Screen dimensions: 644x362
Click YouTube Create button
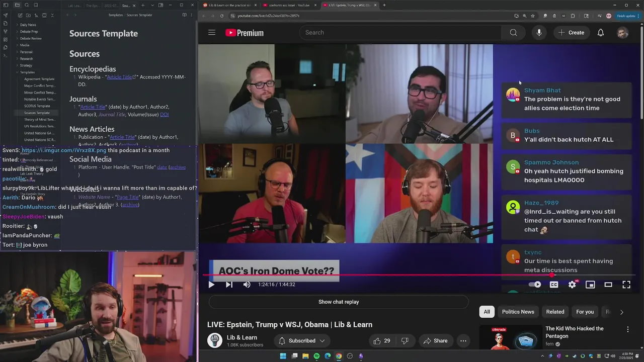571,33
